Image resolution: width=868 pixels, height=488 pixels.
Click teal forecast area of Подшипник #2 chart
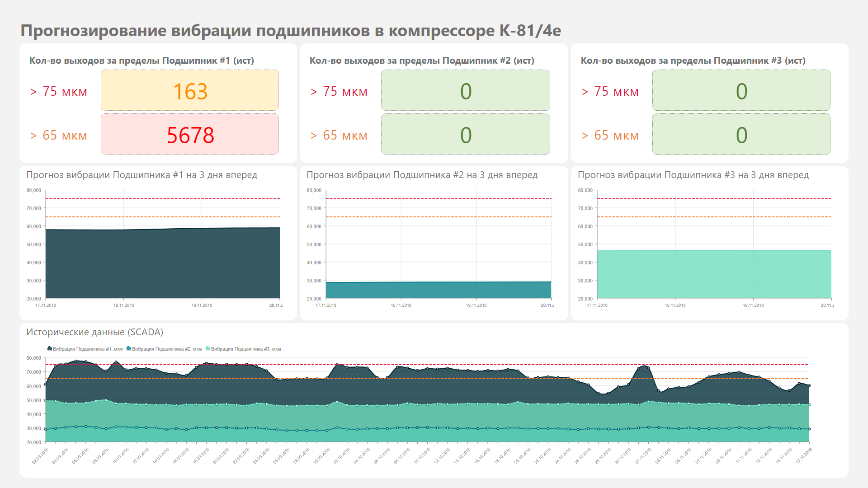pos(439,290)
